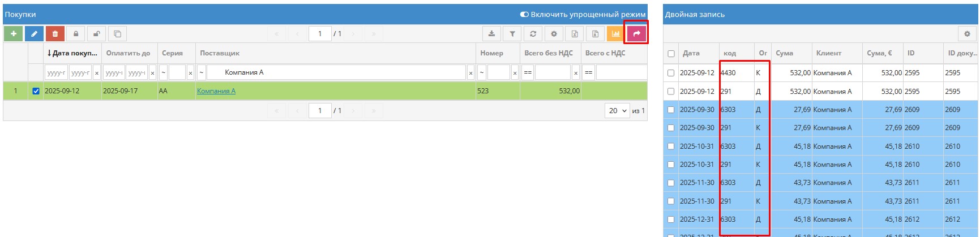Viewport: 980px width, 237px height.
Task: Open the '~' operator dropdown for Поставщик filter
Action: pyautogui.click(x=202, y=72)
